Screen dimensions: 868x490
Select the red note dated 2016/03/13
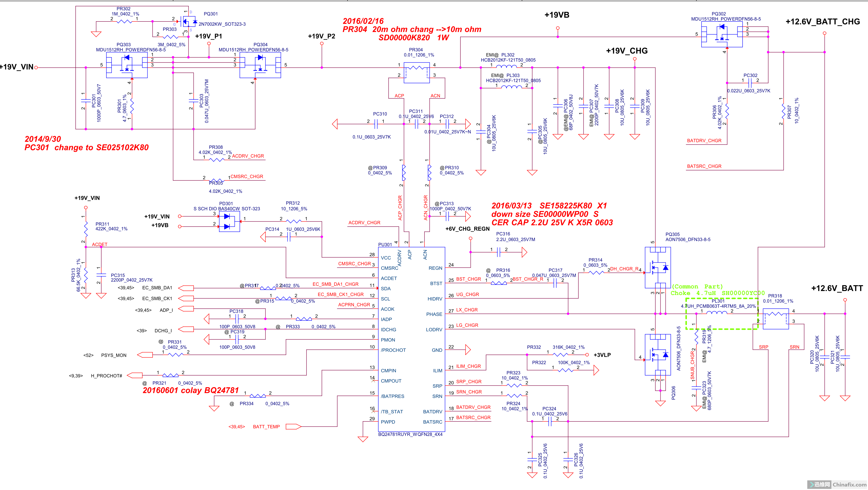click(x=552, y=214)
